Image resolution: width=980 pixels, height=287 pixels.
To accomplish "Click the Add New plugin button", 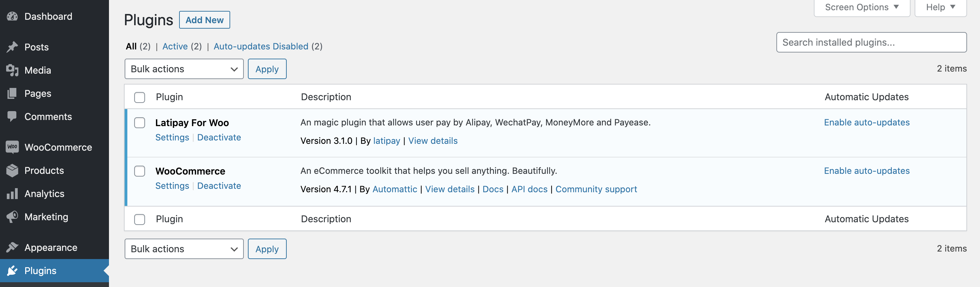I will (x=205, y=20).
